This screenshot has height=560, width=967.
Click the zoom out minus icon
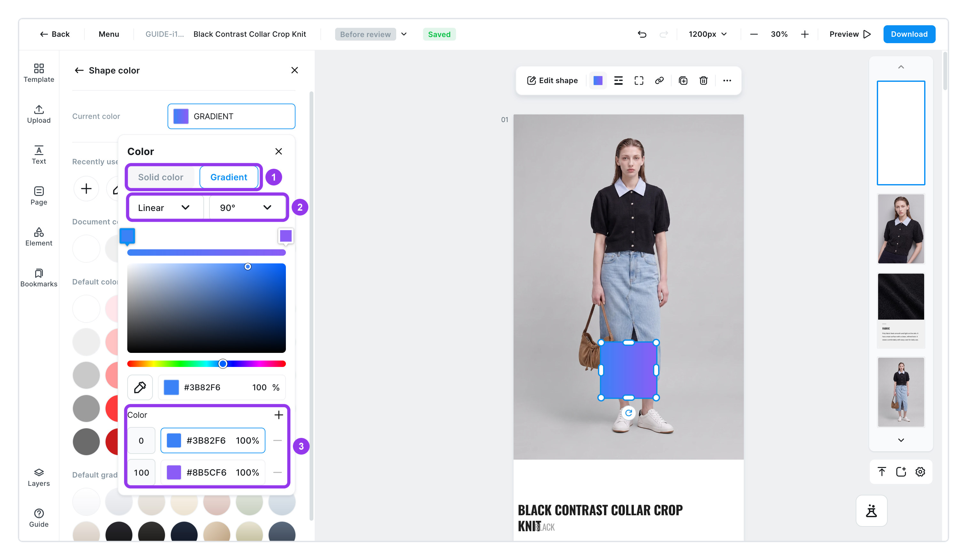coord(754,34)
